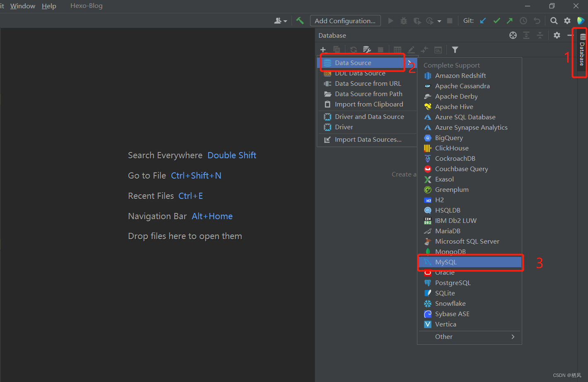Screen dimensions: 588x382
Task: Click the Jump to Query Console QL icon
Action: point(438,50)
